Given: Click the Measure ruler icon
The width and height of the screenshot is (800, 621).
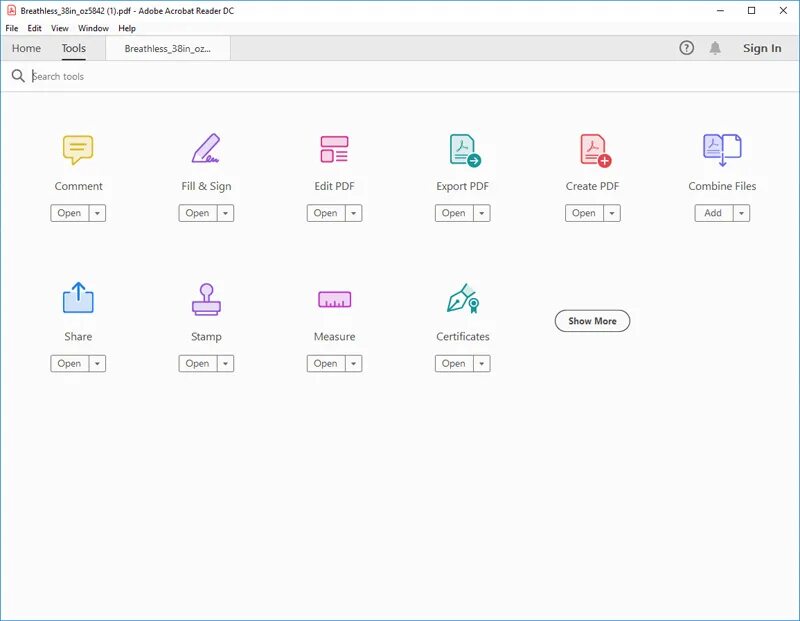Looking at the screenshot, I should point(334,300).
